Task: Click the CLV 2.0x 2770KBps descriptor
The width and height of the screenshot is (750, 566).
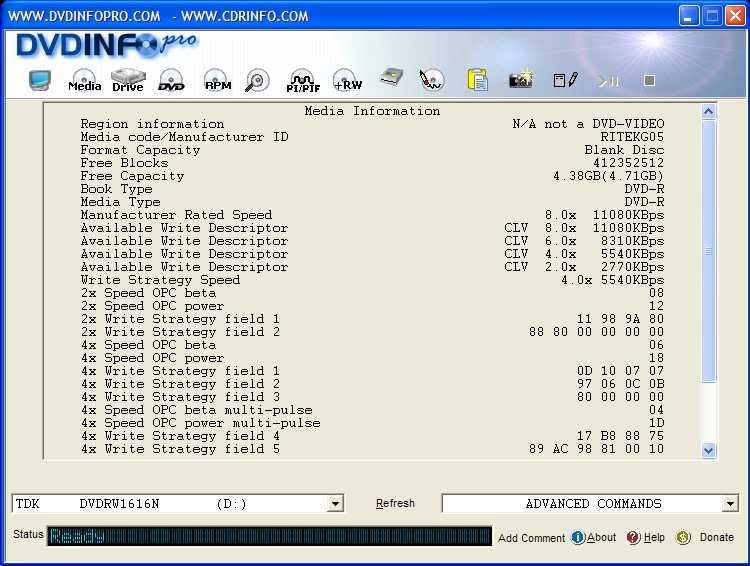Action: pos(584,267)
